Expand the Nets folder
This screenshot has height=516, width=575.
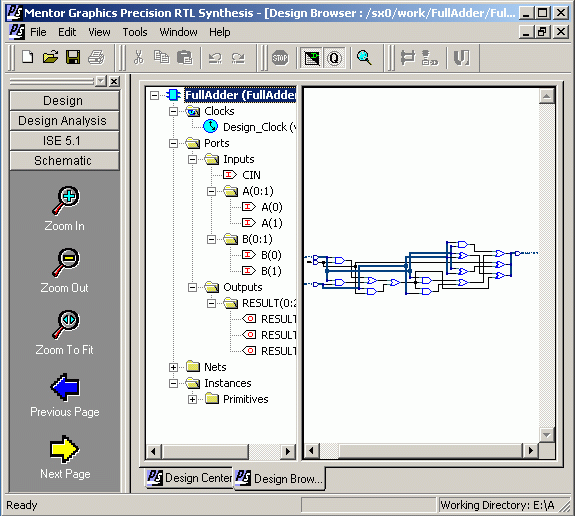click(x=173, y=367)
